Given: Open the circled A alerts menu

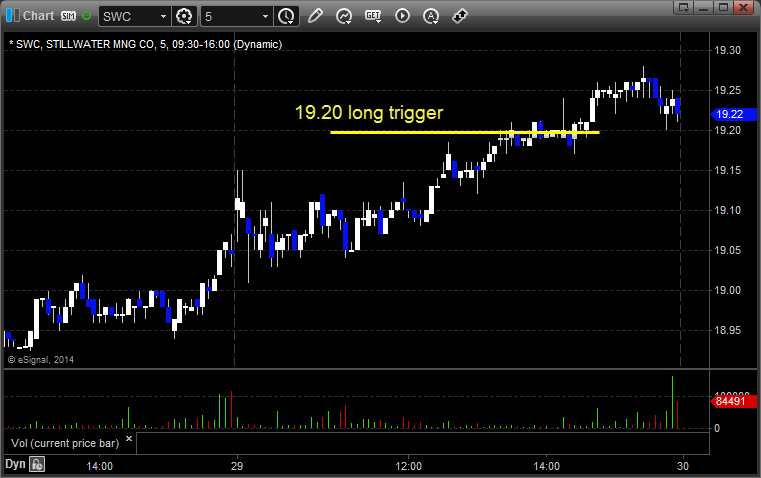Looking at the screenshot, I should [x=431, y=16].
